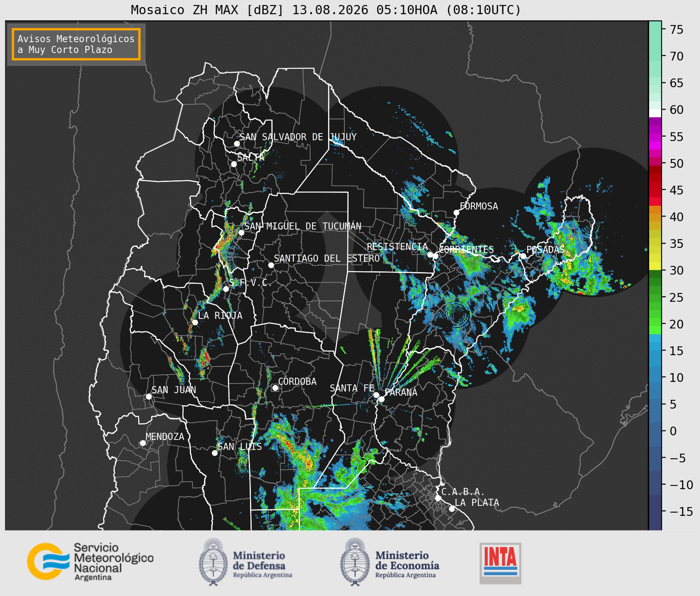Click the Córdoba city marker dot
This screenshot has width=700, height=596.
click(275, 388)
